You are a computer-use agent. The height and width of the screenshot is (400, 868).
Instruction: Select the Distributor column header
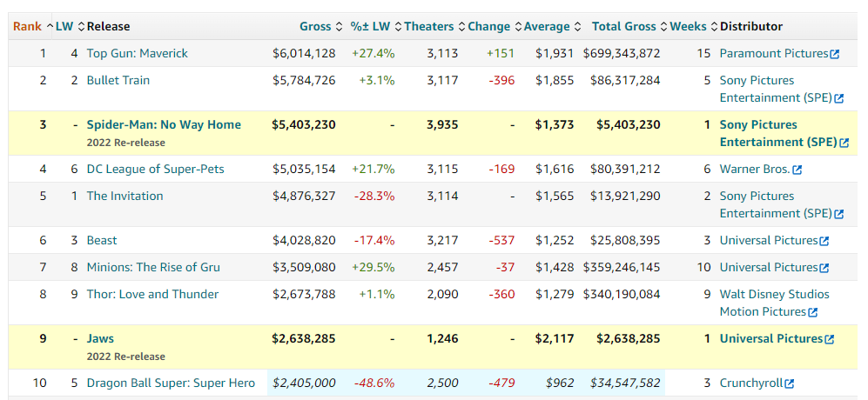(x=751, y=27)
